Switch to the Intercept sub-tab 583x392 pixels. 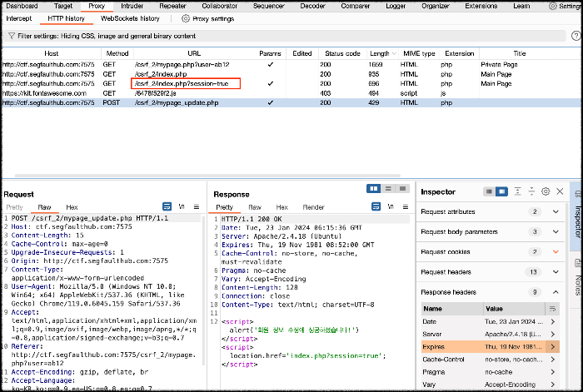point(19,18)
